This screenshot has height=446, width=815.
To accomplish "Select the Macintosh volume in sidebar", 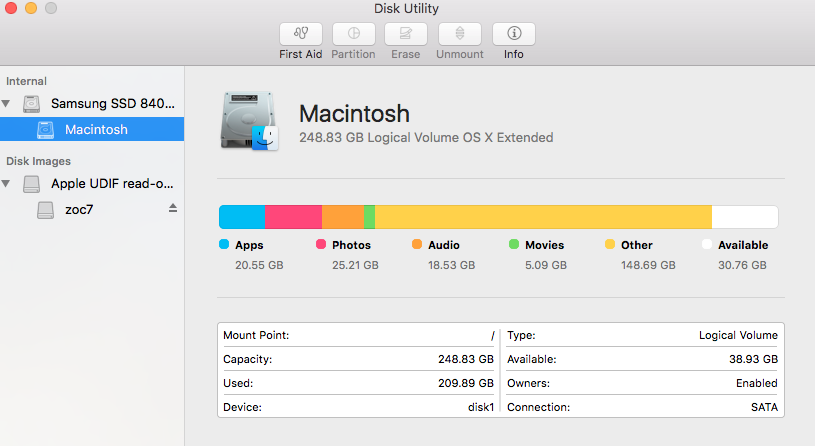I will point(92,129).
